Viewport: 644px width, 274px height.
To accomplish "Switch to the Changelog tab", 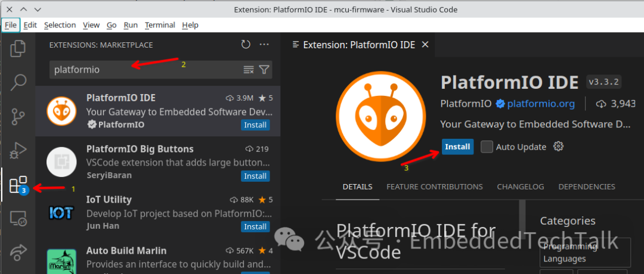I will (520, 186).
